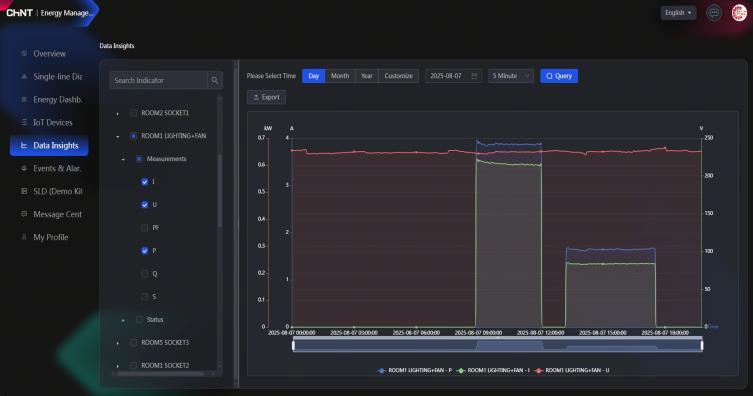Toggle ROOM1 LIGHTING+FAN - U legend marker

(538, 371)
